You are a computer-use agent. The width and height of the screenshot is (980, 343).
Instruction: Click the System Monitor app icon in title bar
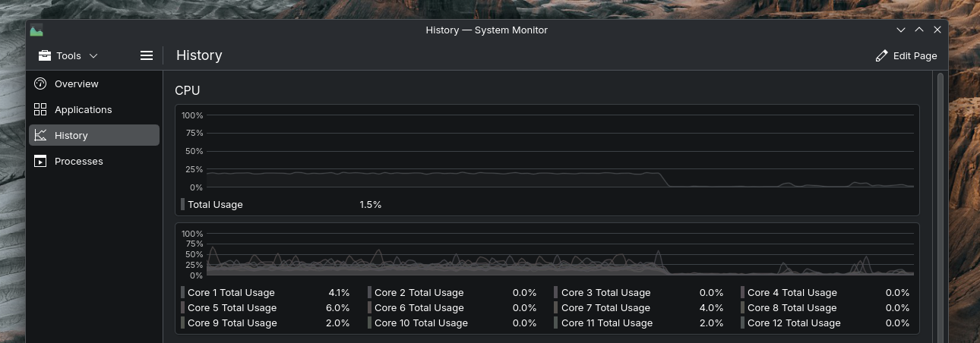[x=36, y=30]
